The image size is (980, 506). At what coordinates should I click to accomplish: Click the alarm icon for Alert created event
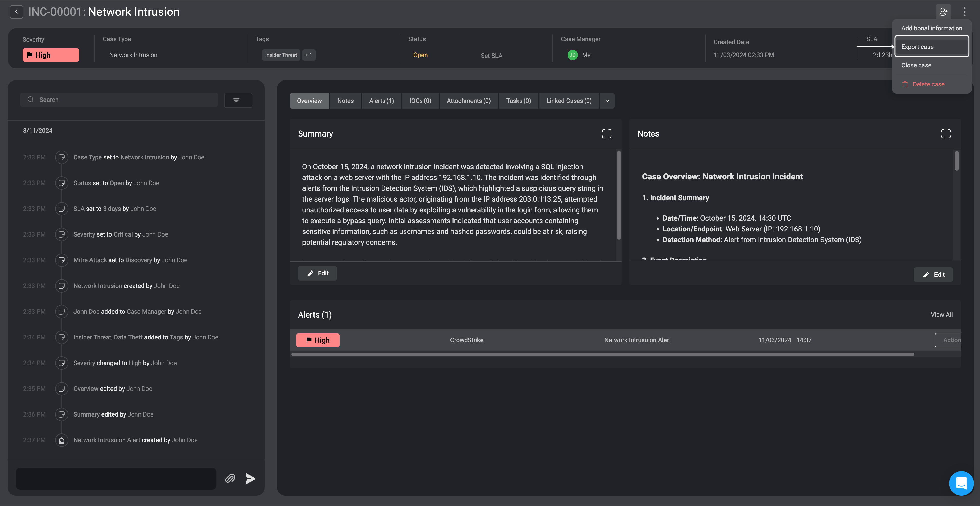coord(62,440)
